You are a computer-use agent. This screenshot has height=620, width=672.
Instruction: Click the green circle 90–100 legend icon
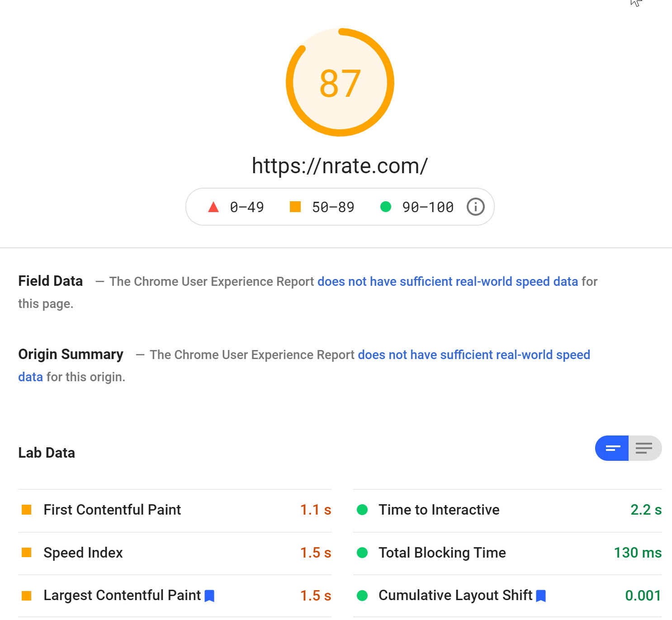point(385,207)
